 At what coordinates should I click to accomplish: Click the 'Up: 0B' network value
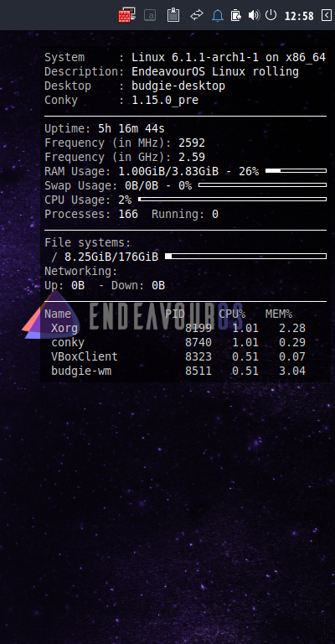point(64,286)
